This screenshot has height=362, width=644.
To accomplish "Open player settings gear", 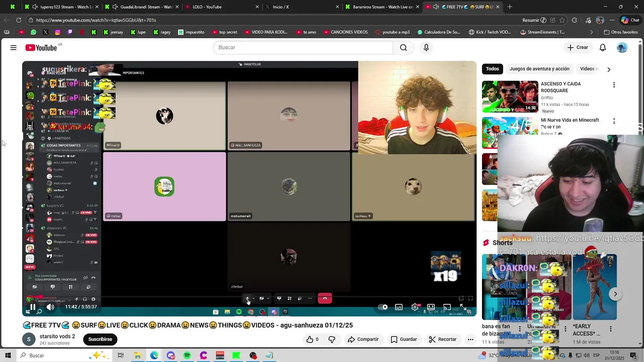I will 415,307.
